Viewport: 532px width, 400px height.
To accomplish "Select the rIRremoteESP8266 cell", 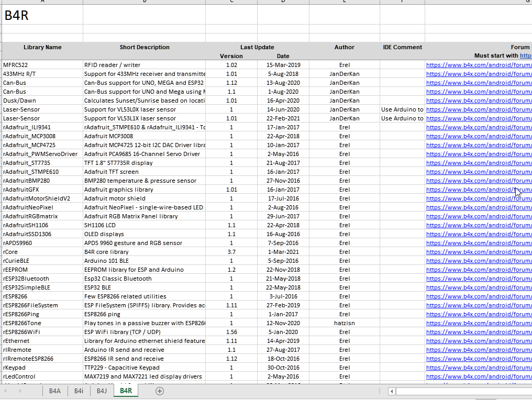I will coord(42,359).
